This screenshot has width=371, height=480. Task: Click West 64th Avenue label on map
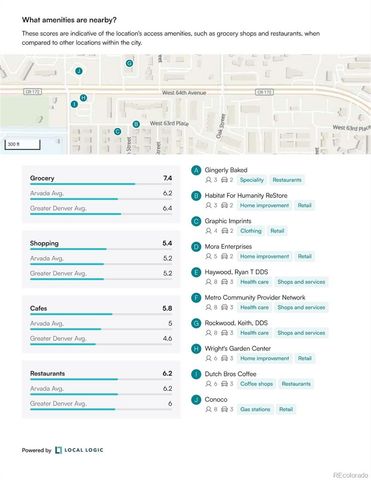coord(184,93)
